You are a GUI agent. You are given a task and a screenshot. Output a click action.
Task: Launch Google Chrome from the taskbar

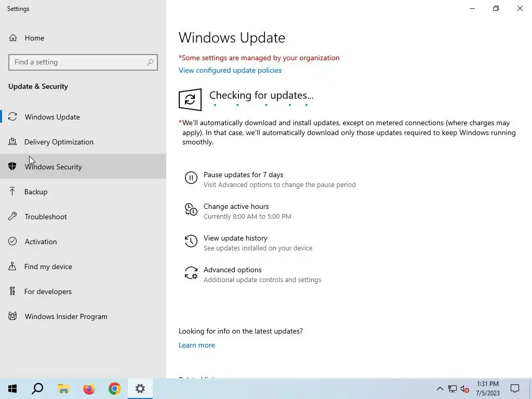(115, 389)
